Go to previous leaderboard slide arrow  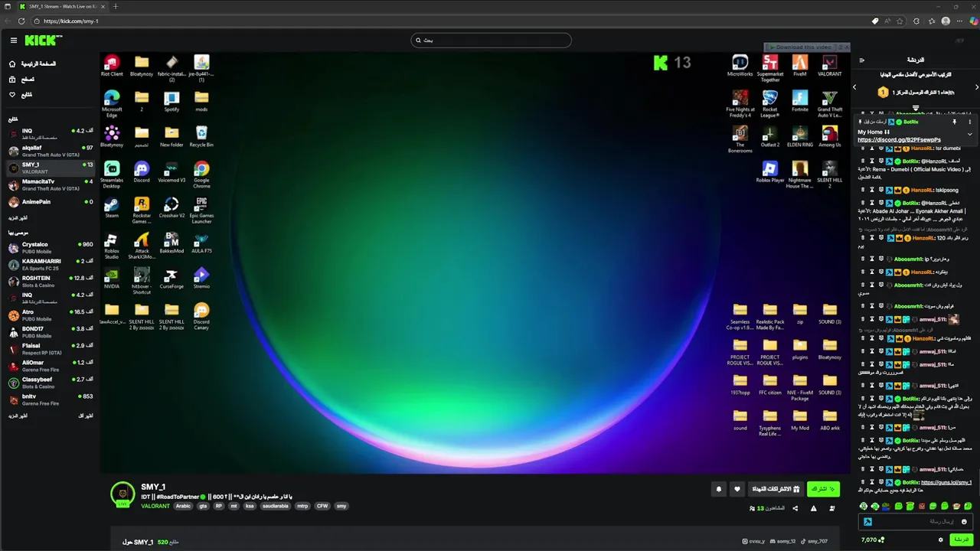tap(854, 87)
